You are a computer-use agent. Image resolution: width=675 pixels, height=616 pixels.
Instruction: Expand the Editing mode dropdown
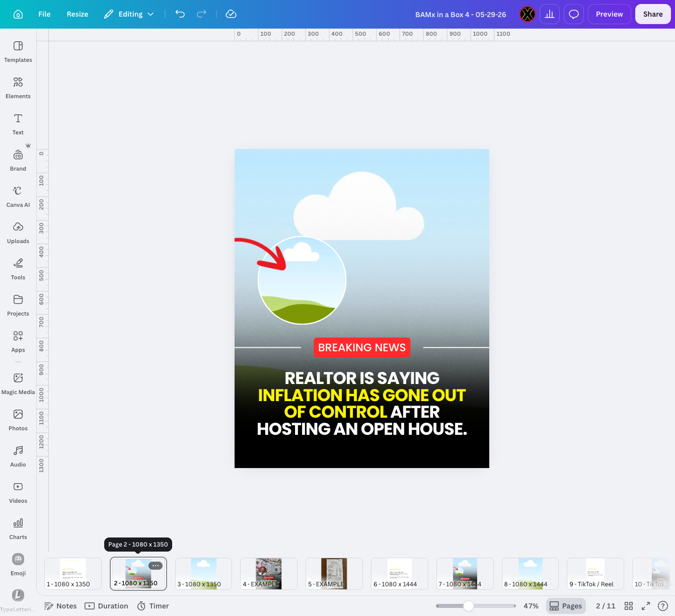pos(129,14)
